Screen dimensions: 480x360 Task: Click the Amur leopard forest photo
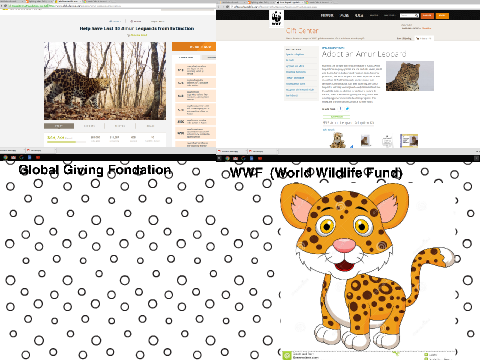tap(105, 81)
